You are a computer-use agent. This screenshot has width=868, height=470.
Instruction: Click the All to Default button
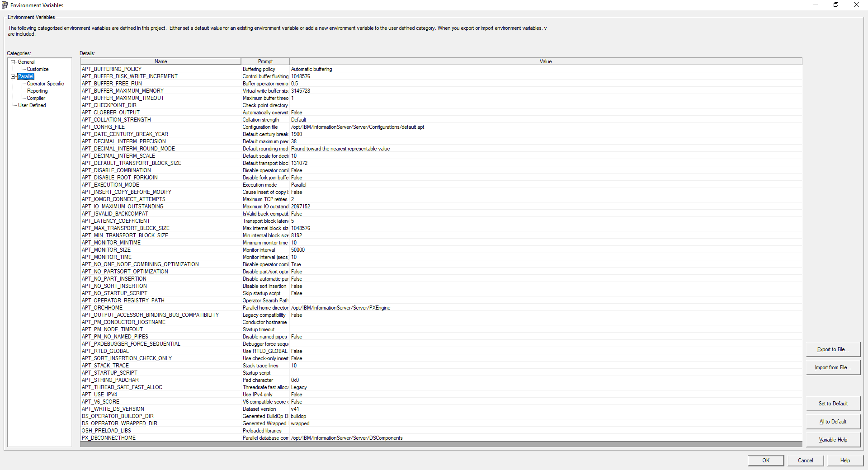[x=832, y=422]
